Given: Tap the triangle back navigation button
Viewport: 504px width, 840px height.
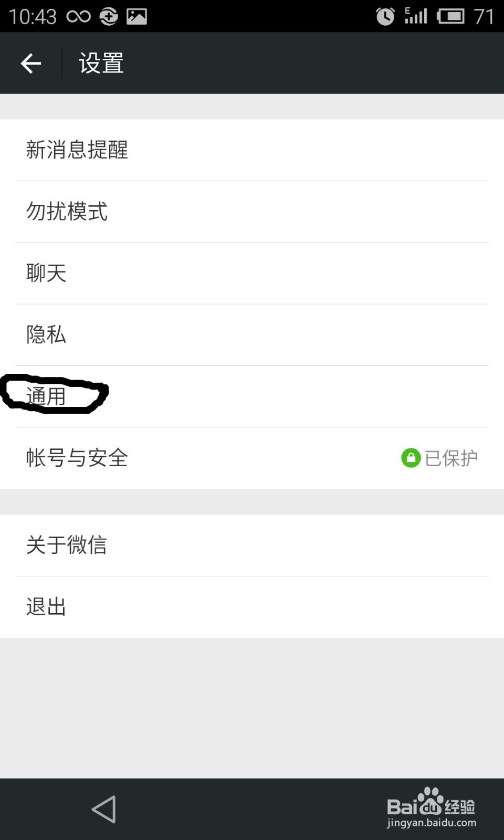Looking at the screenshot, I should (x=104, y=809).
